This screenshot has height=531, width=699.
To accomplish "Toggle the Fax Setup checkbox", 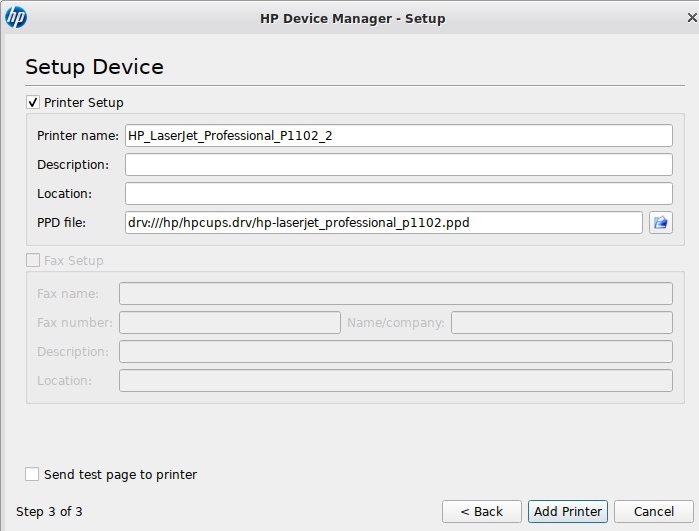I will tap(33, 260).
